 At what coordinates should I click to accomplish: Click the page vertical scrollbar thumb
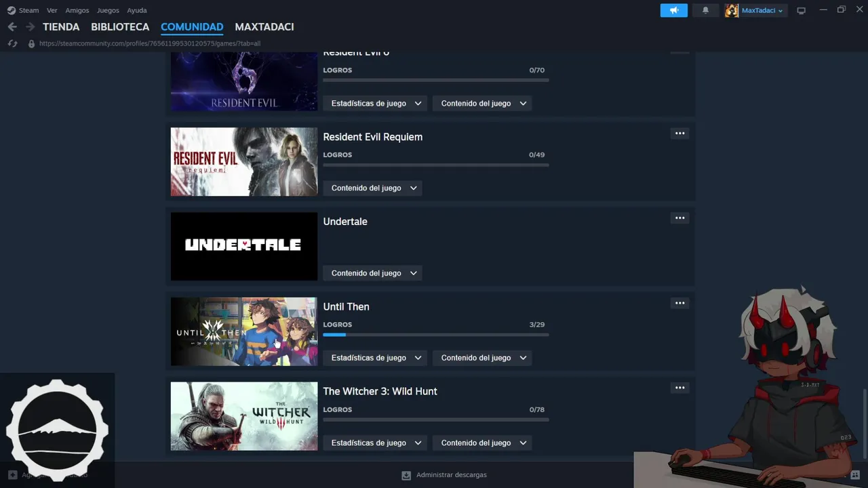pyautogui.click(x=864, y=424)
